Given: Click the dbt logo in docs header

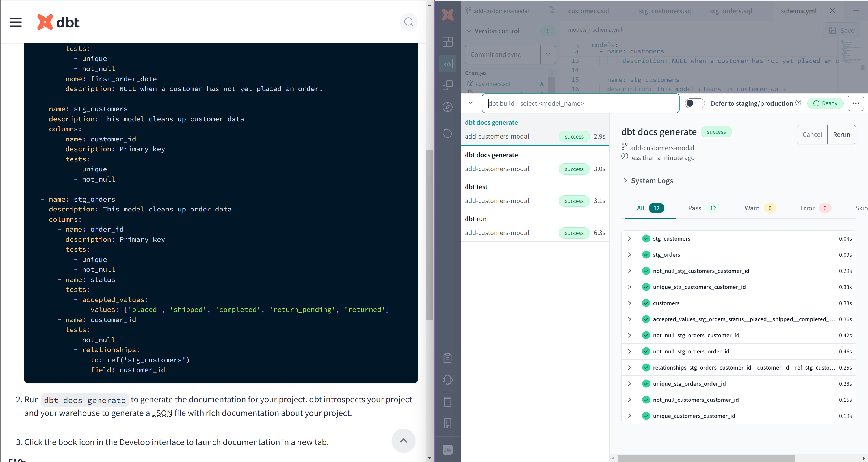Looking at the screenshot, I should click(x=59, y=22).
